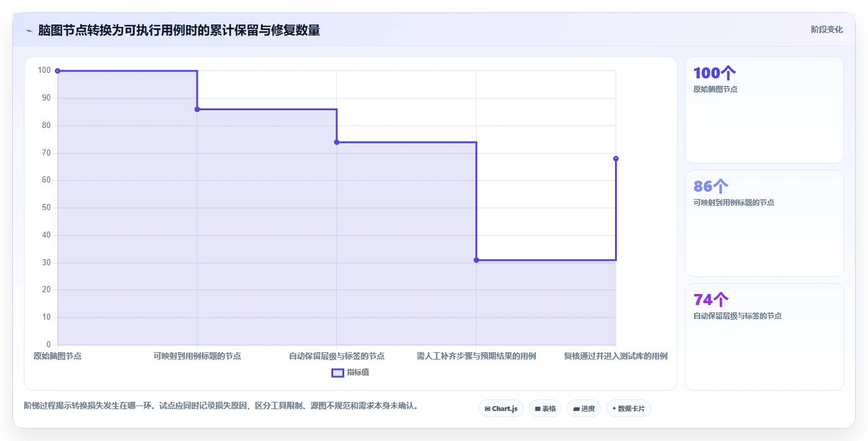The height and width of the screenshot is (441, 868).
Task: Open the 74个 自动保留层级与标签的节点 card
Action: coord(764,337)
